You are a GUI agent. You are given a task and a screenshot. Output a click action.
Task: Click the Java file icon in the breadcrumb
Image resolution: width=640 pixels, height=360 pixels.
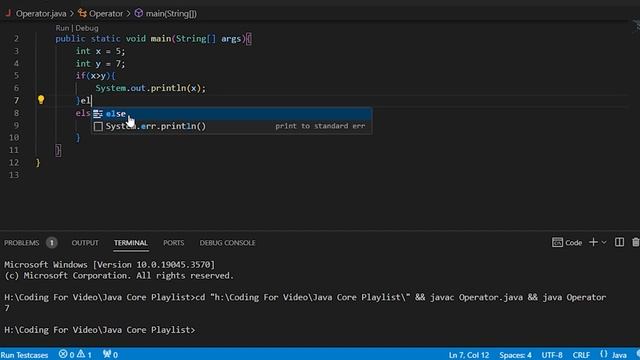coord(8,13)
